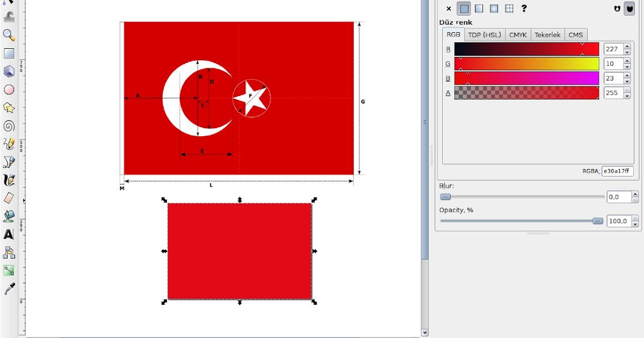Select the Tweak objects tool
This screenshot has height=338, width=644.
(x=9, y=17)
